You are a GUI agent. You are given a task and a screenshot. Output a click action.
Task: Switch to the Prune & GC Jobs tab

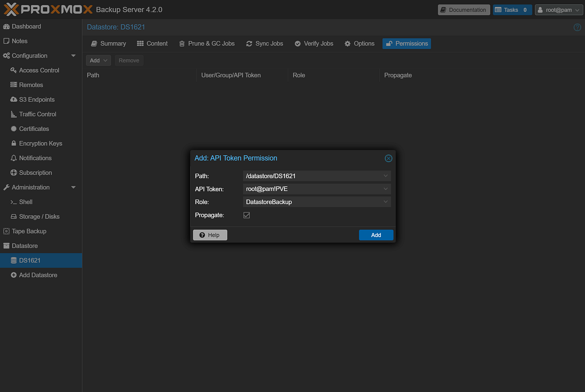207,43
